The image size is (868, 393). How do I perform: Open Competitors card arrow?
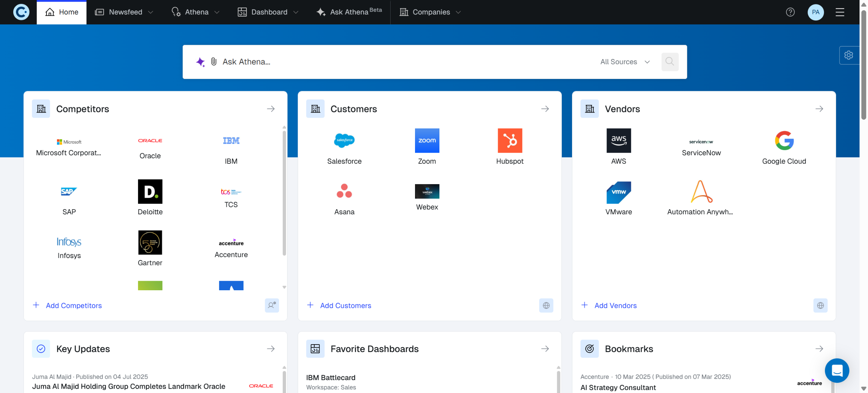(271, 109)
